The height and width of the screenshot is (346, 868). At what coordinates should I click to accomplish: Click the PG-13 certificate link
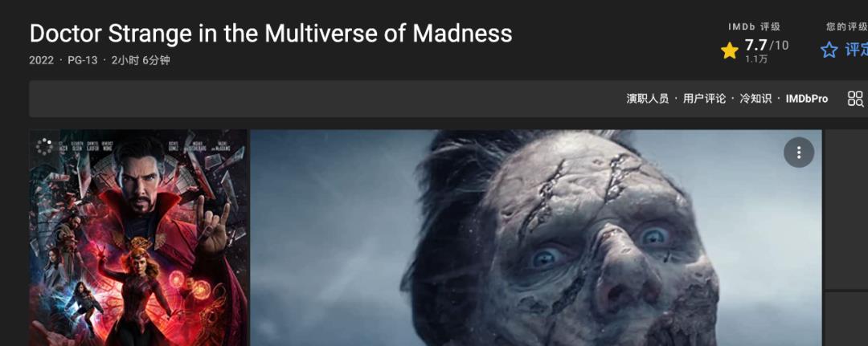[83, 60]
